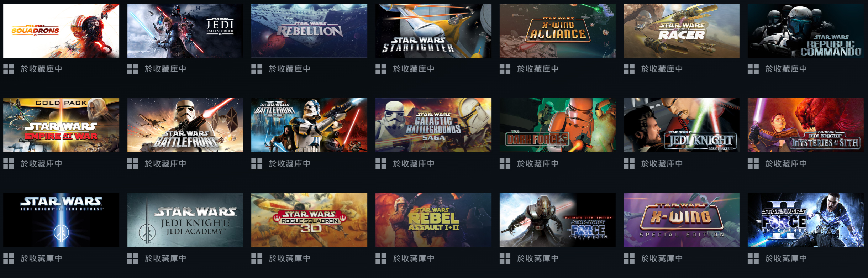
Task: Select the Galactic Battlegrounds Saga thumbnail
Action: [x=433, y=125]
